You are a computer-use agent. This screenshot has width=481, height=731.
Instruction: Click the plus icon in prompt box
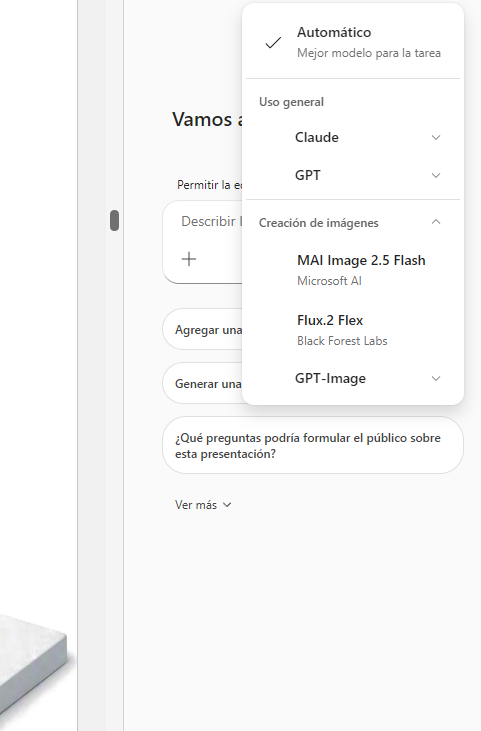(x=189, y=259)
